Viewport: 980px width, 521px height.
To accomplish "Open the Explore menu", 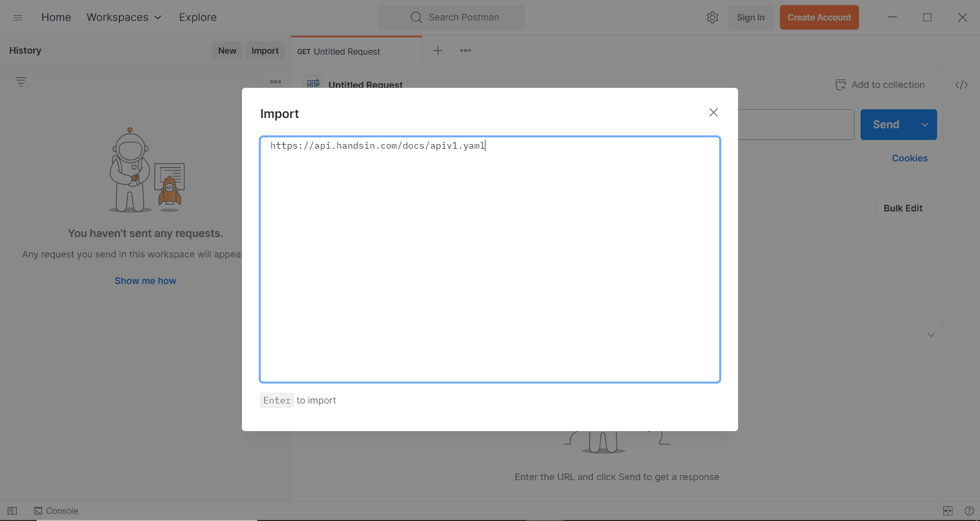I will (x=198, y=17).
